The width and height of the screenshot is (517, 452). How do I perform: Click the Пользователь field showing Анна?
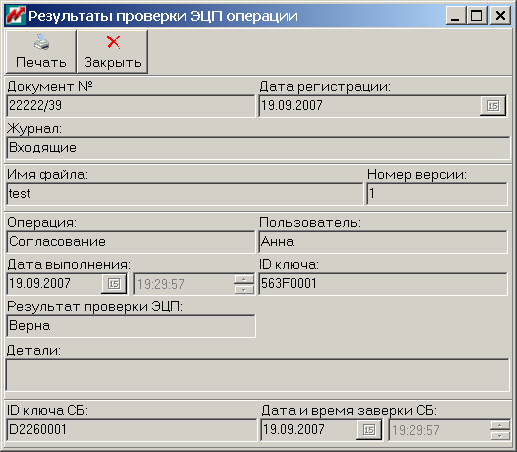point(383,242)
